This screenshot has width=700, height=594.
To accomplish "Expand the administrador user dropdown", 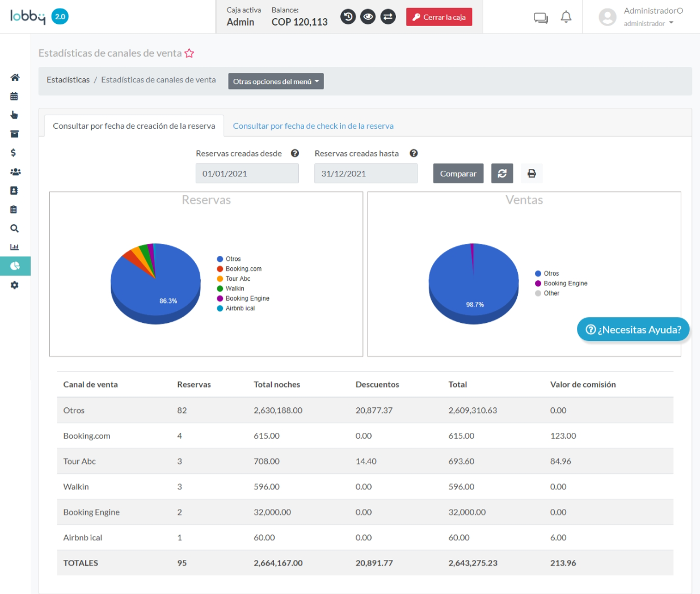I will 649,23.
